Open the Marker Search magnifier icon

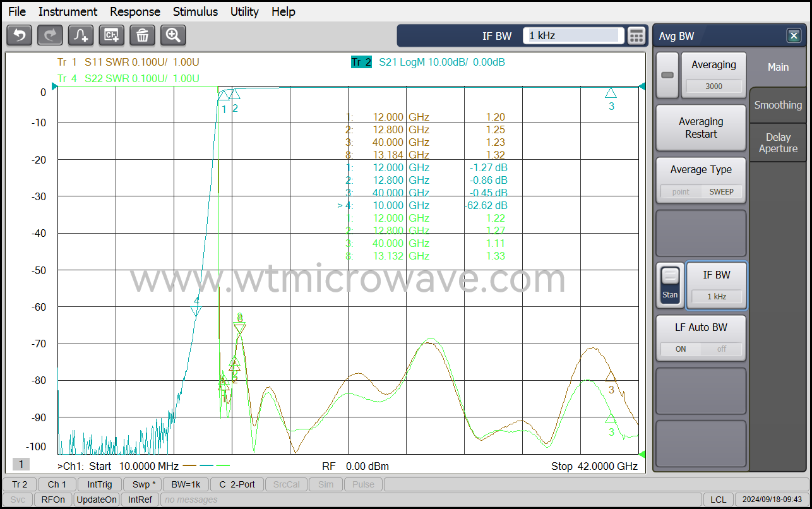pos(174,35)
